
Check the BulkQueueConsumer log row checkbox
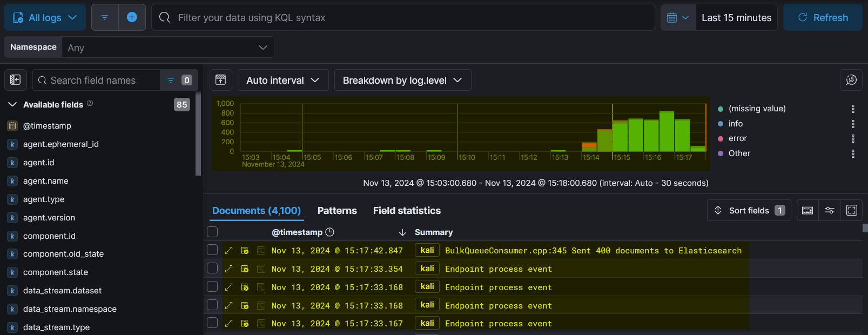tap(212, 250)
